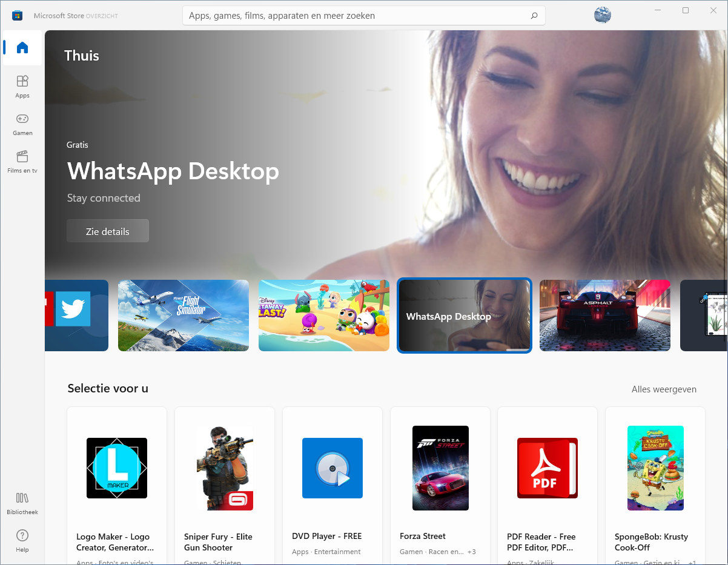Open the Apps section in the sidebar
Image resolution: width=728 pixels, height=565 pixels.
(x=22, y=86)
